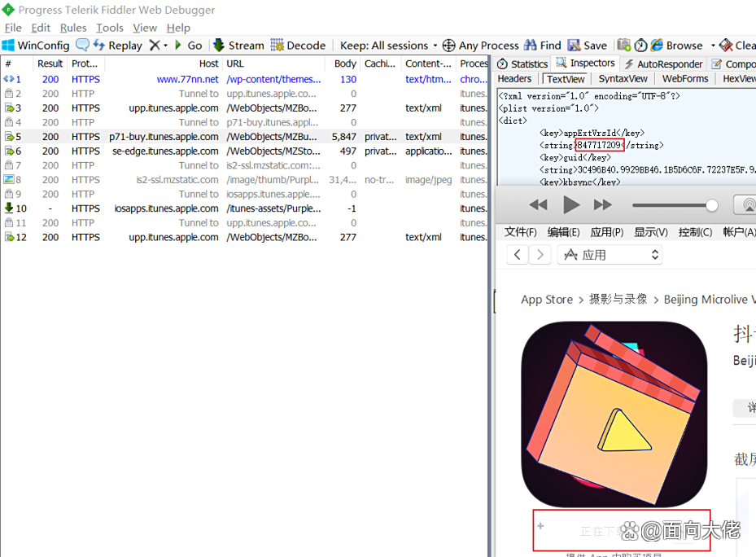
Task: Open Keep: All sessions dropdown
Action: tap(388, 46)
